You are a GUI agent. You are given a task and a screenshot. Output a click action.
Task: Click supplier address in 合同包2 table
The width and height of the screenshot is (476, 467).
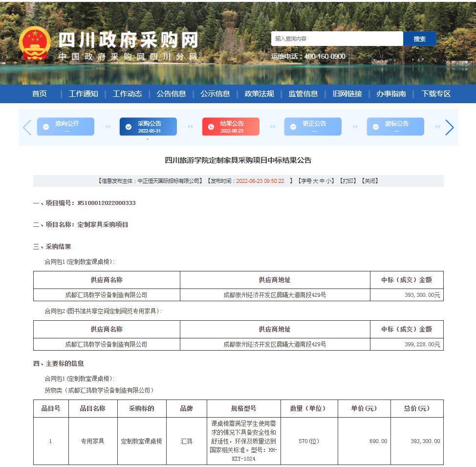coord(275,344)
